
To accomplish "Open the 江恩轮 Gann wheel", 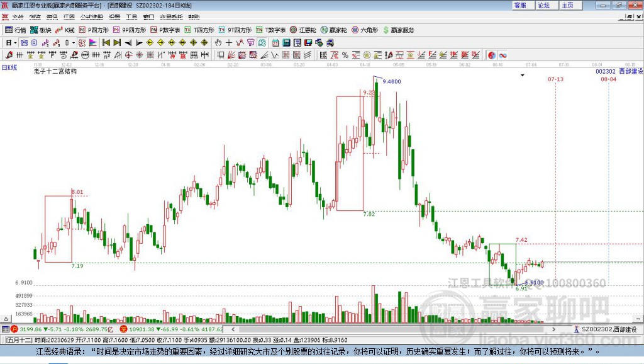I will [303, 30].
